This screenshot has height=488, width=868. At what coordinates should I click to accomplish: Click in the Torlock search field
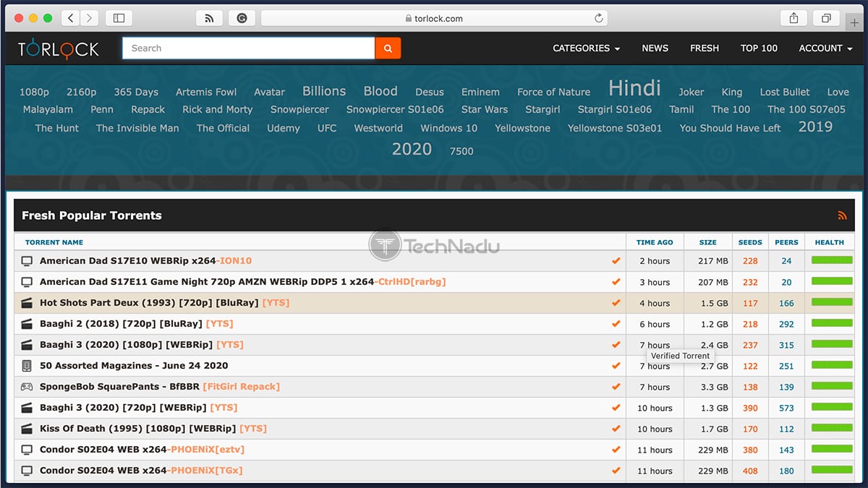pyautogui.click(x=248, y=48)
